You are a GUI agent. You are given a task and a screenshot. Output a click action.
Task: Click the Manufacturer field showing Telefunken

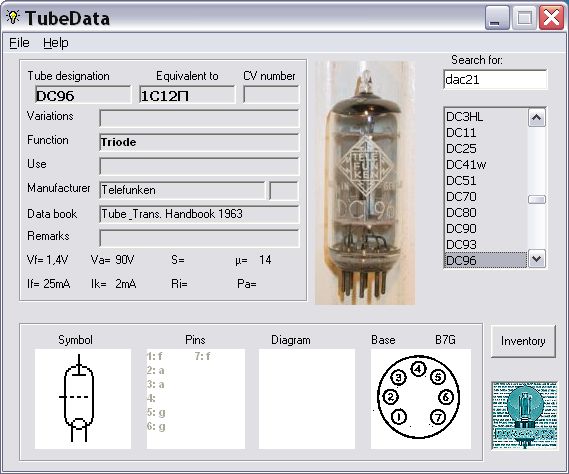click(x=182, y=190)
